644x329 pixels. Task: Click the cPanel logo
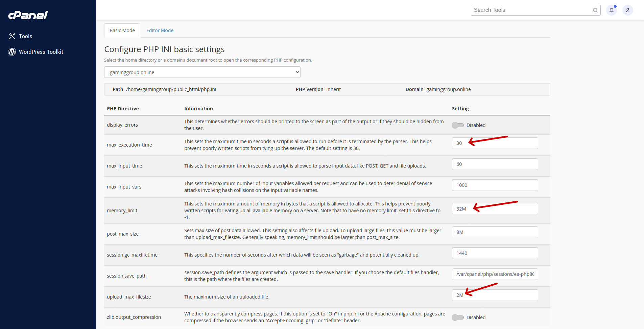click(x=28, y=15)
